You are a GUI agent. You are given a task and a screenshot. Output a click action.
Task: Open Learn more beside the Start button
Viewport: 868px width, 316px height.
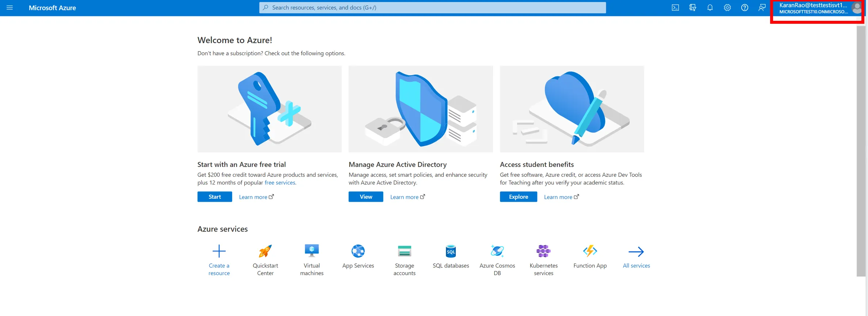[x=256, y=197]
